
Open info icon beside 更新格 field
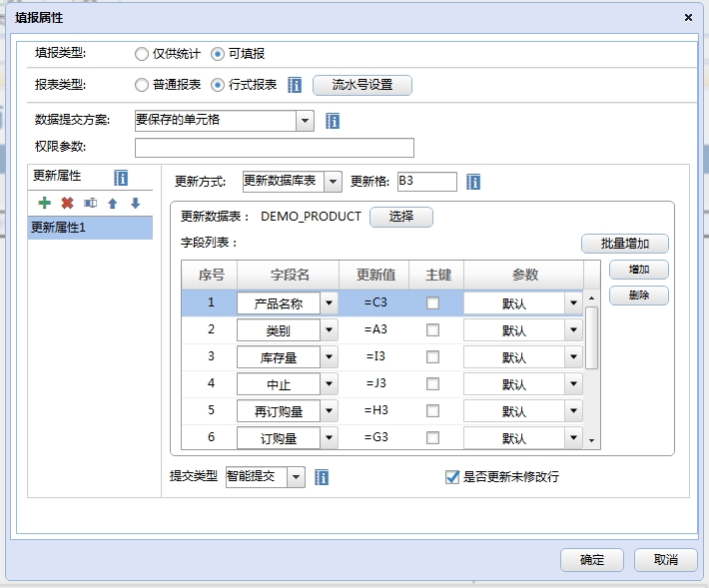(x=473, y=182)
